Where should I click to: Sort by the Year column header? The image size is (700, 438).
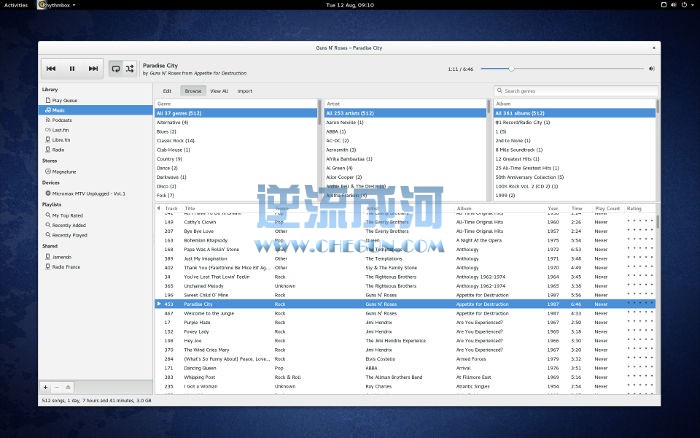tap(553, 209)
